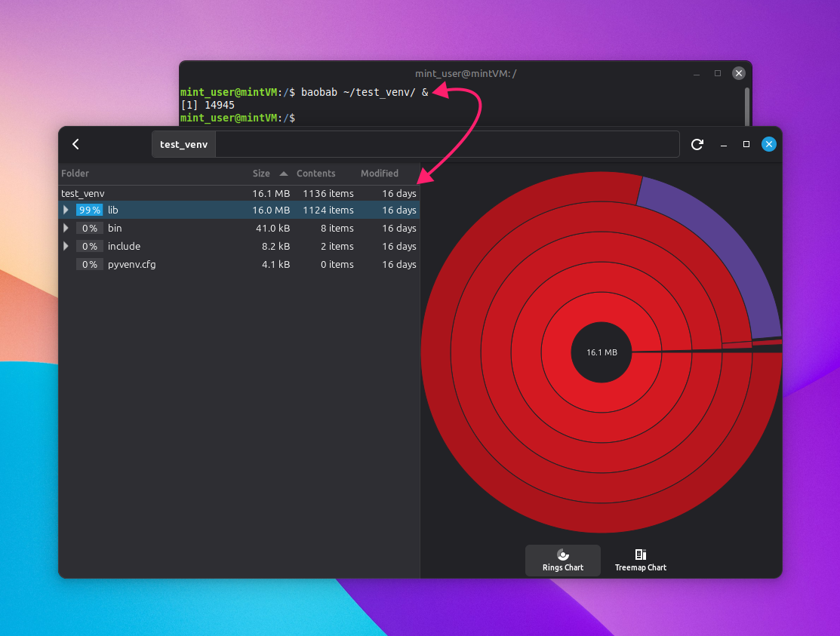
Task: Click the empty path bar area beside test_venv
Action: 448,144
